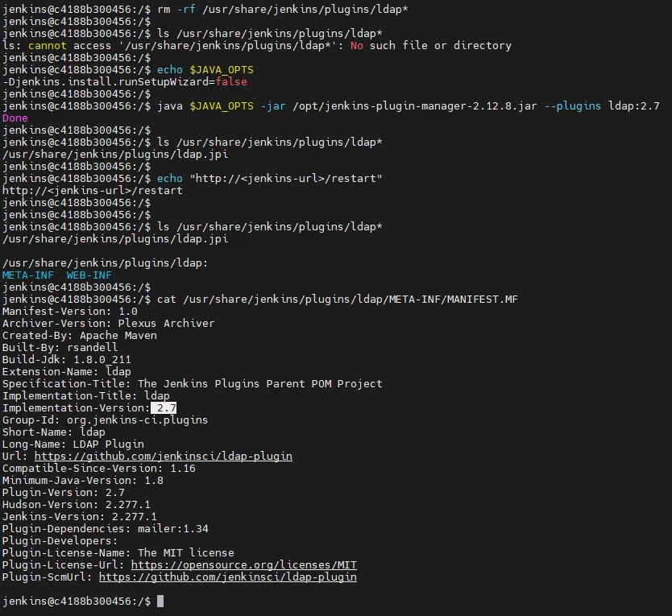Click the blue META-INF directory name
This screenshot has width=672, height=616.
(28, 275)
